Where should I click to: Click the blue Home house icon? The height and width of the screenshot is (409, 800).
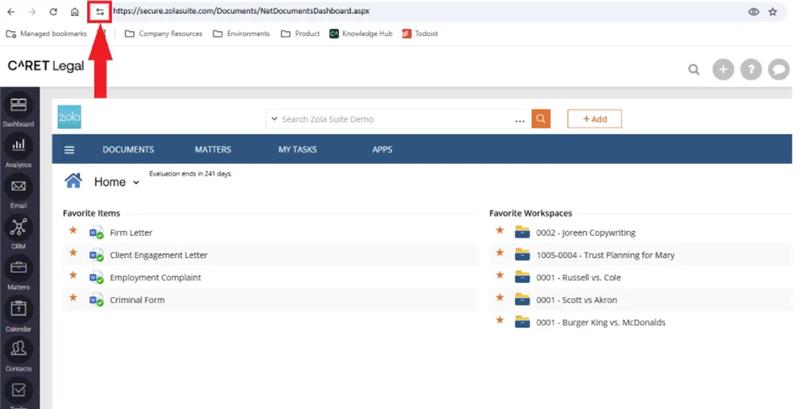pyautogui.click(x=73, y=181)
